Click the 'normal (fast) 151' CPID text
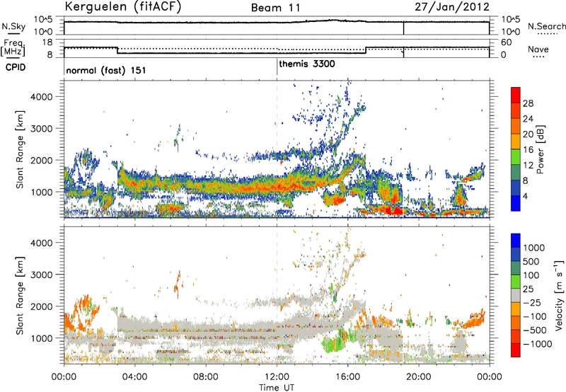Image resolution: width=566 pixels, height=392 pixels. coord(106,70)
